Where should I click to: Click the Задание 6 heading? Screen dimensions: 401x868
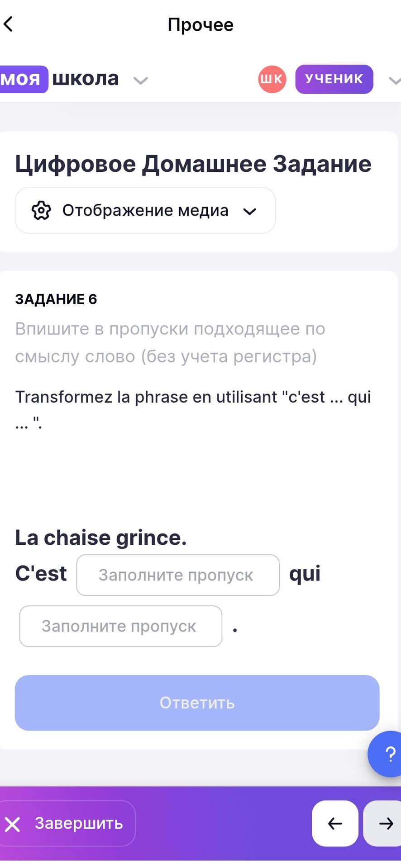tap(56, 299)
